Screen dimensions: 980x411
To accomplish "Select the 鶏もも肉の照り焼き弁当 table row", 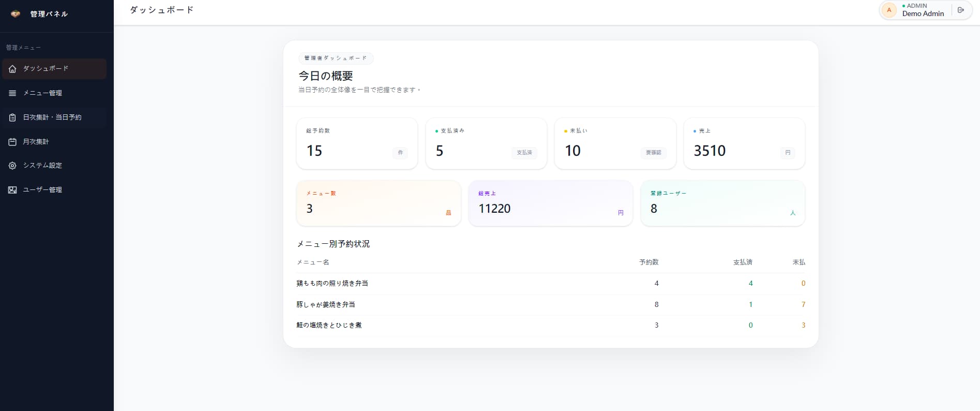I will pos(551,284).
